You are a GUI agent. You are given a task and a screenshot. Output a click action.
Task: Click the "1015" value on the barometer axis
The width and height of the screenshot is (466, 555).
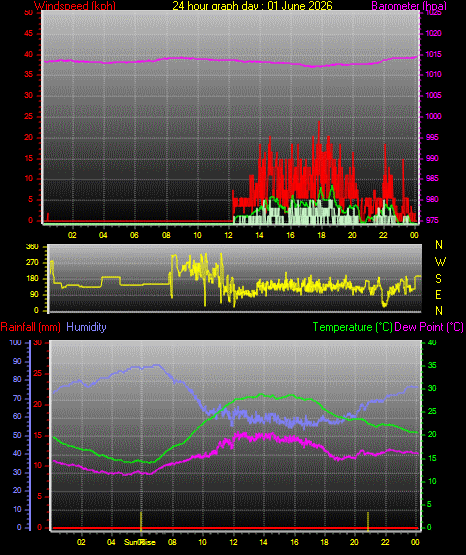pos(433,54)
